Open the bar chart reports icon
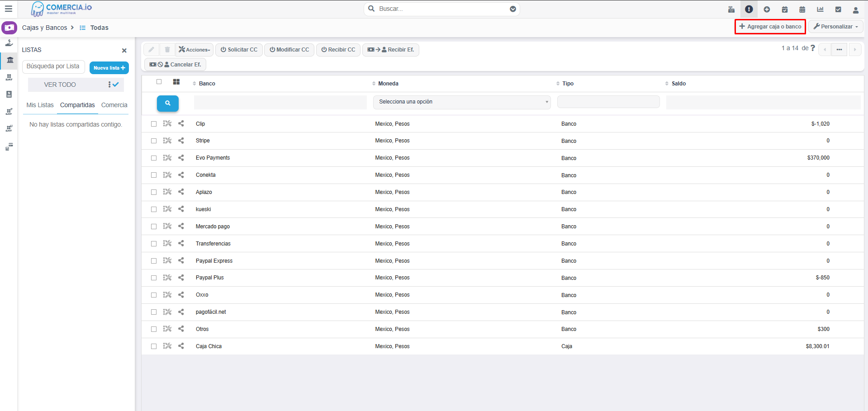 [x=820, y=9]
